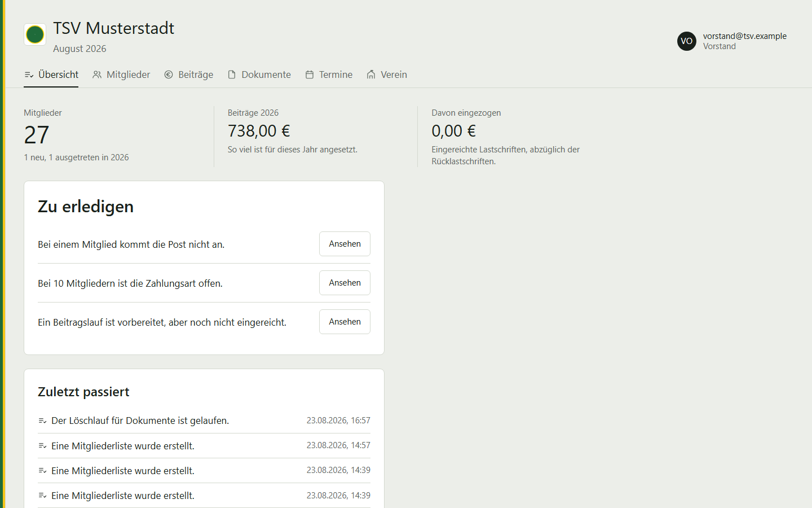The width and height of the screenshot is (812, 508).
Task: Click the Beiträge euro icon
Action: coord(169,75)
